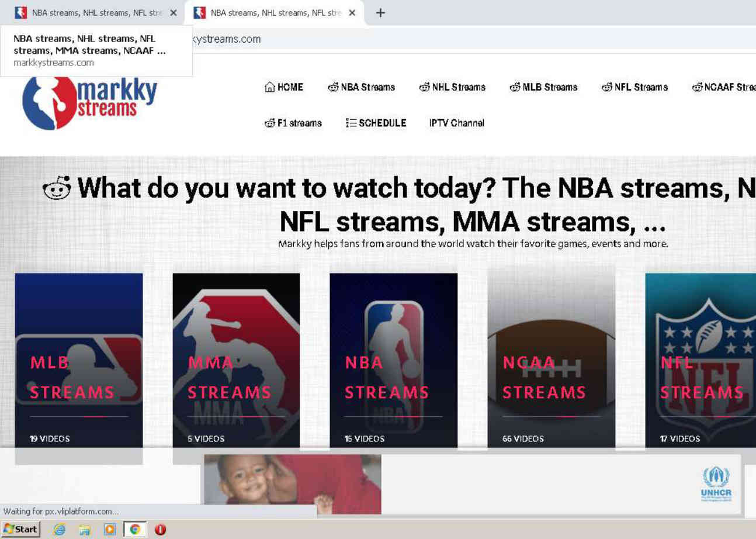Click the "66 VIDEOS" text
756x539 pixels.
click(x=523, y=438)
